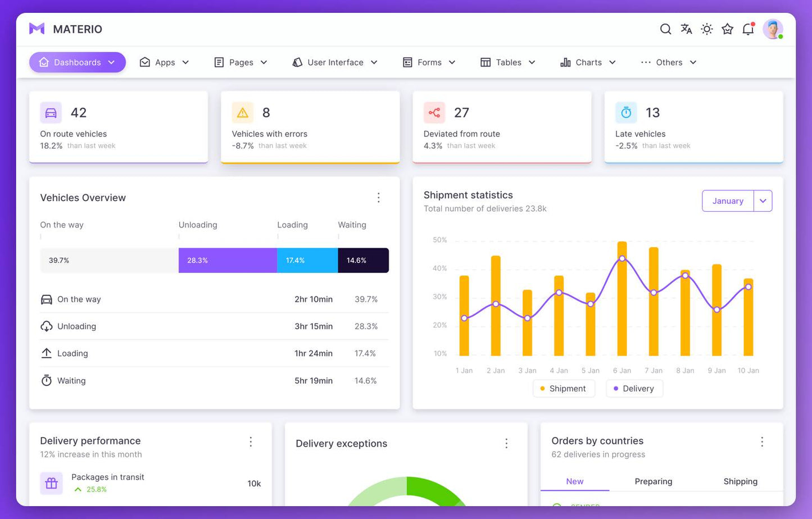Click the car icon in On the way row
Image resolution: width=812 pixels, height=519 pixels.
[47, 299]
